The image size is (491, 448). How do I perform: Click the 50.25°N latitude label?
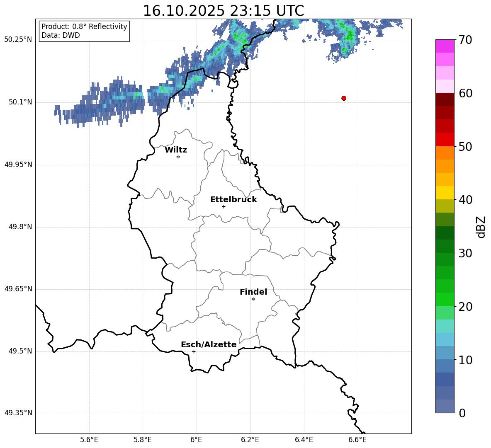(18, 40)
